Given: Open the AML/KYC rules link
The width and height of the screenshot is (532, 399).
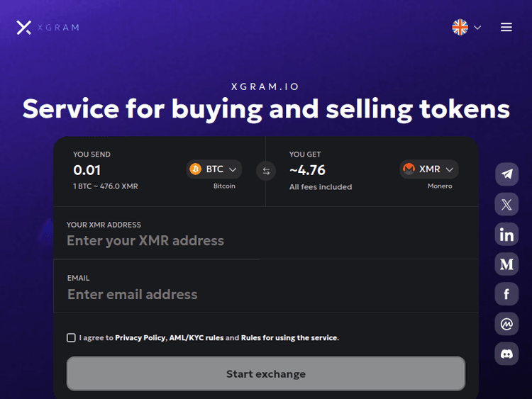Looking at the screenshot, I should point(196,338).
